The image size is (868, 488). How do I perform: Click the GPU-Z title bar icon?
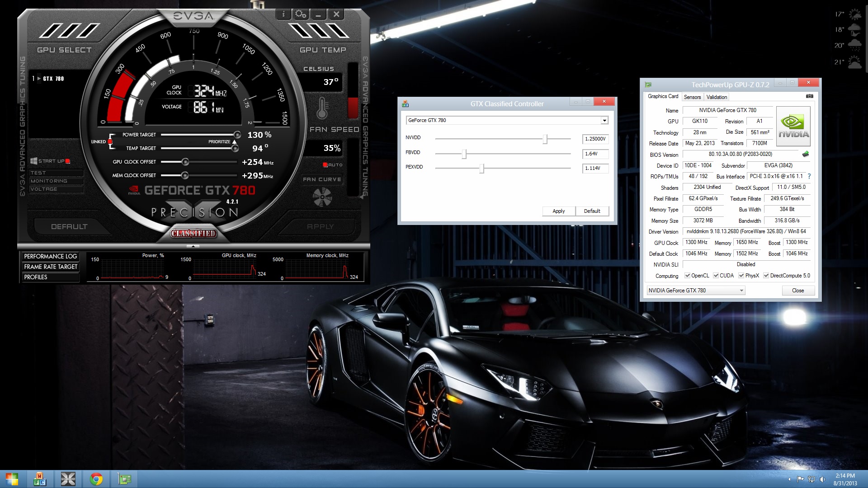pyautogui.click(x=648, y=84)
